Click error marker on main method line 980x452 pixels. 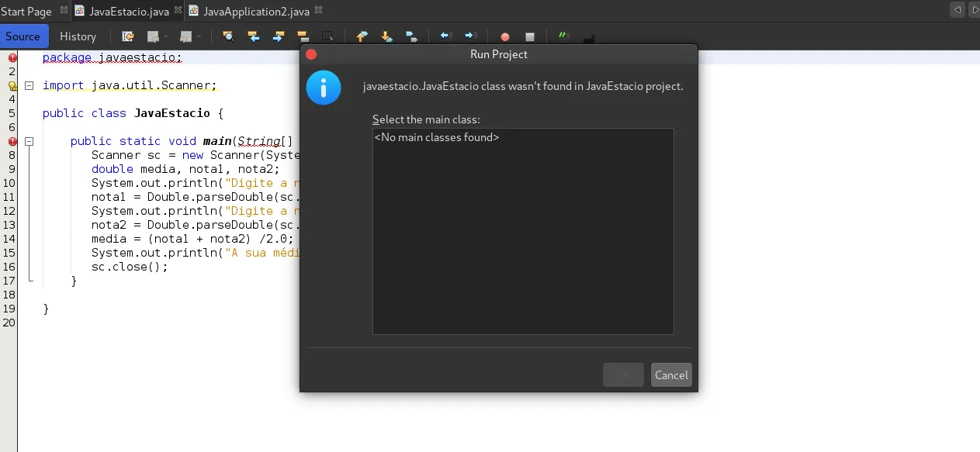tap(12, 141)
